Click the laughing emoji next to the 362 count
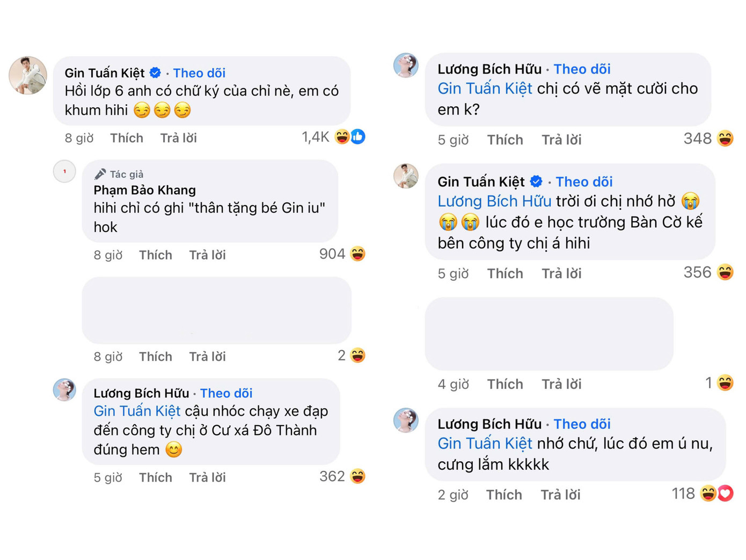746x560 pixels. click(x=357, y=476)
